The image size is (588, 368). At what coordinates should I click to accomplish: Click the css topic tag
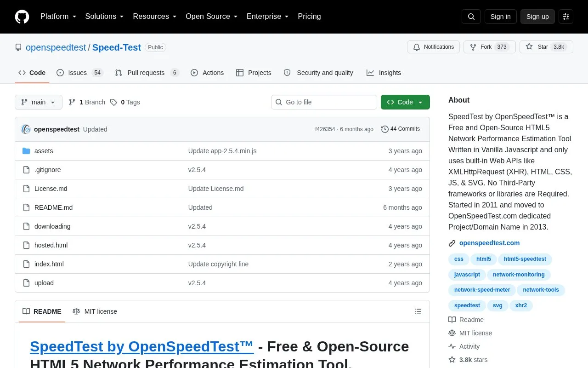[459, 259]
